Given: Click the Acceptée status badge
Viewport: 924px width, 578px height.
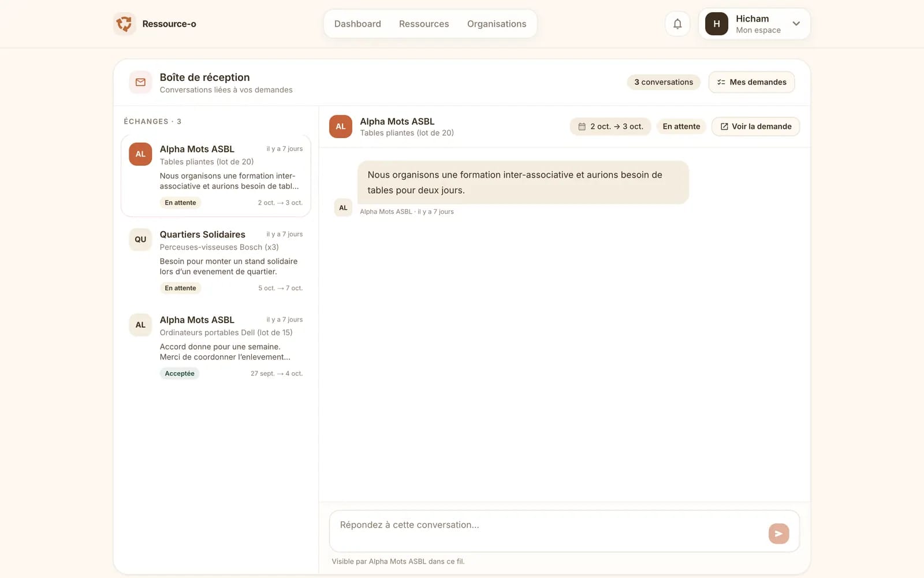Looking at the screenshot, I should point(180,373).
